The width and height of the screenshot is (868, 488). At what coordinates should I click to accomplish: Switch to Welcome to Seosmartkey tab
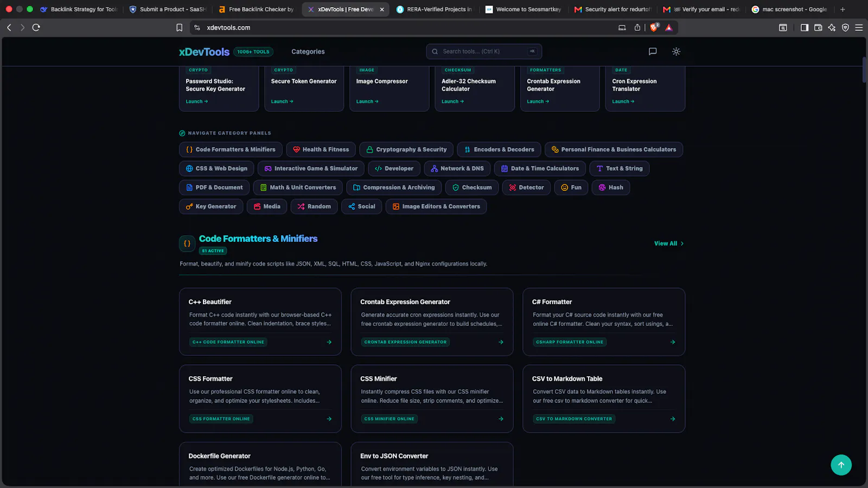pyautogui.click(x=524, y=9)
